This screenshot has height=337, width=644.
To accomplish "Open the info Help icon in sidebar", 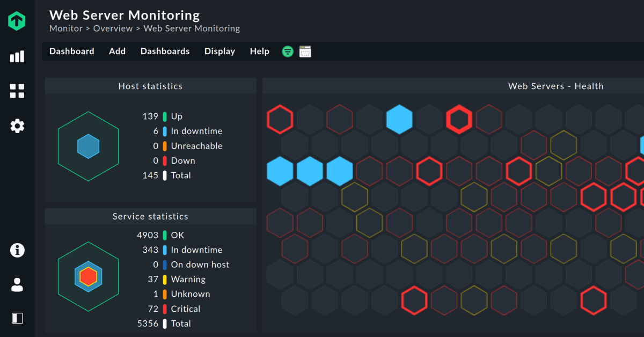I will pyautogui.click(x=17, y=250).
